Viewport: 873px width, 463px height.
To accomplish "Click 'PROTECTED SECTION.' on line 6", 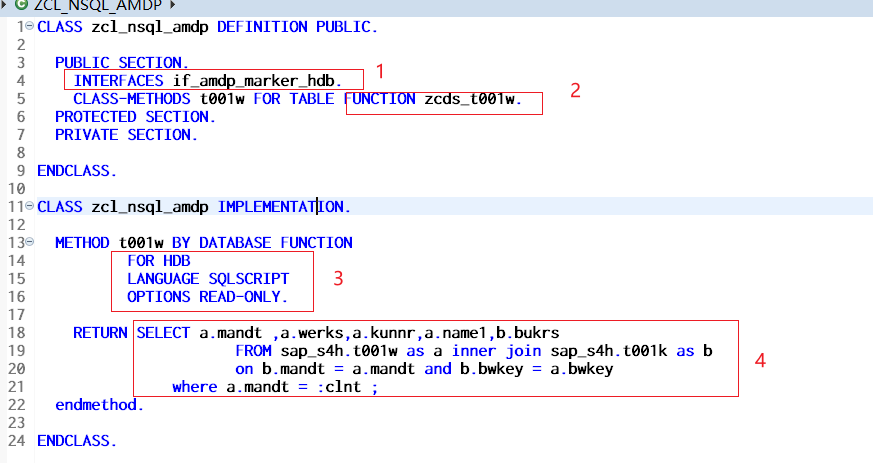I will point(135,117).
